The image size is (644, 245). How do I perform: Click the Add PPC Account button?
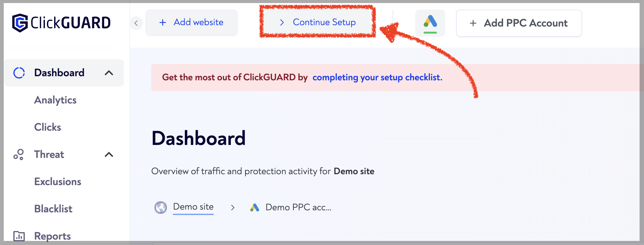pyautogui.click(x=519, y=23)
